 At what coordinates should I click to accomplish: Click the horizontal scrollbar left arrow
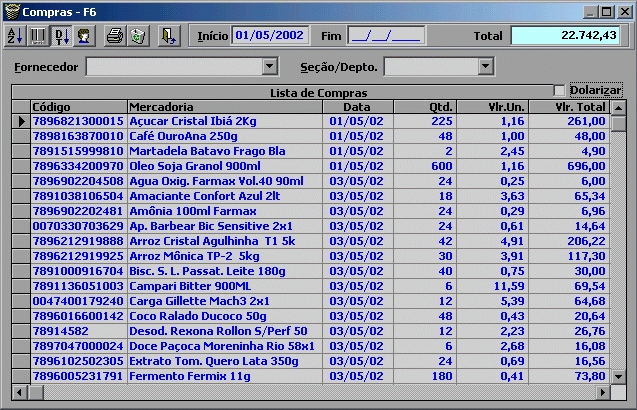(19, 393)
